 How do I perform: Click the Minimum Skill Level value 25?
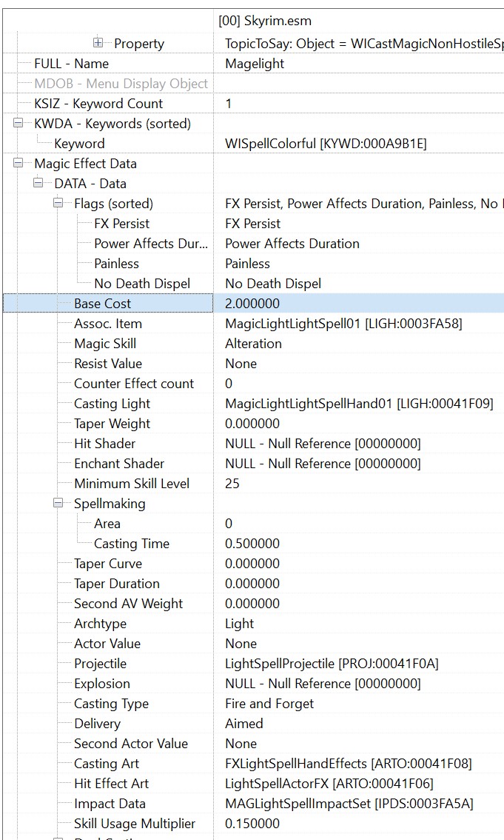232,483
